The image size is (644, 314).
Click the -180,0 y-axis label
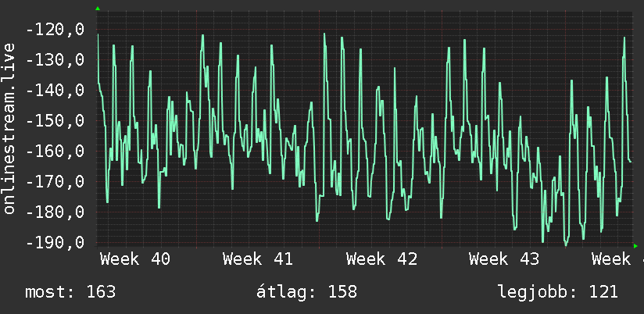55,212
